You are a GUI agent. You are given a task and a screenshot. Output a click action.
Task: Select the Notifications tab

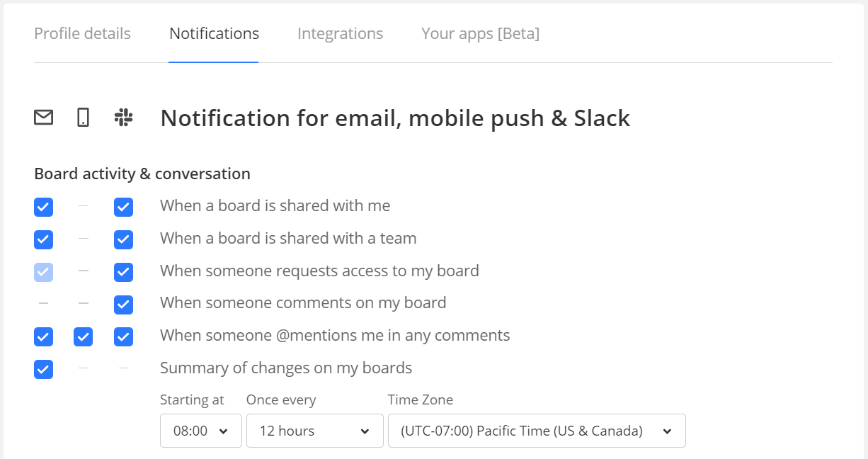[x=214, y=34]
